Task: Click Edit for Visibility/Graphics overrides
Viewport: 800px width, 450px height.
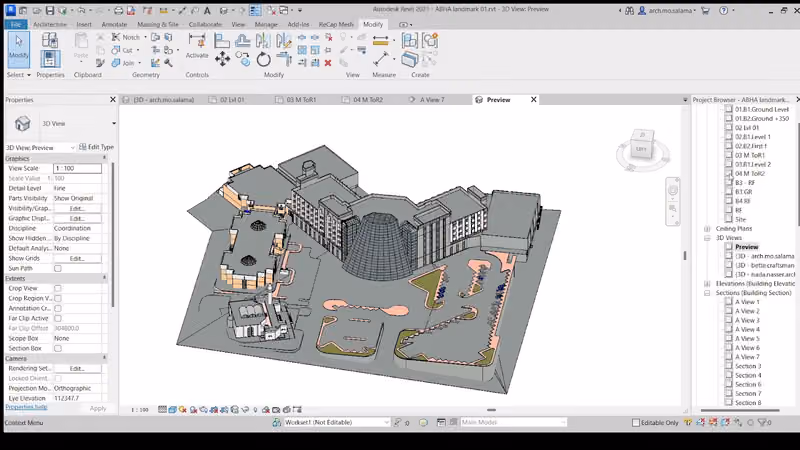Action: [77, 208]
